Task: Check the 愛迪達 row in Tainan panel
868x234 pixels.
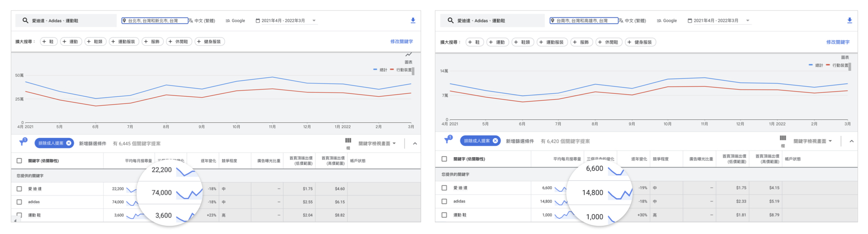Action: pyautogui.click(x=444, y=188)
